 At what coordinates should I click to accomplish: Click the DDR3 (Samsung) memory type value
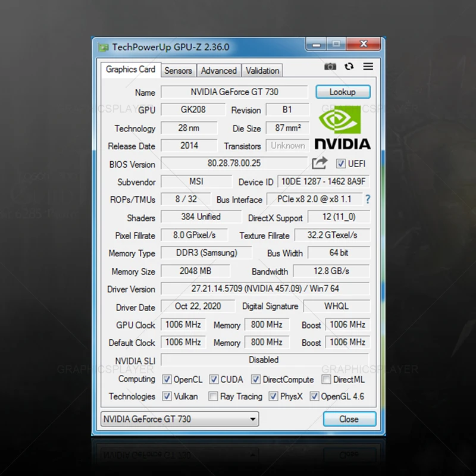(x=206, y=252)
